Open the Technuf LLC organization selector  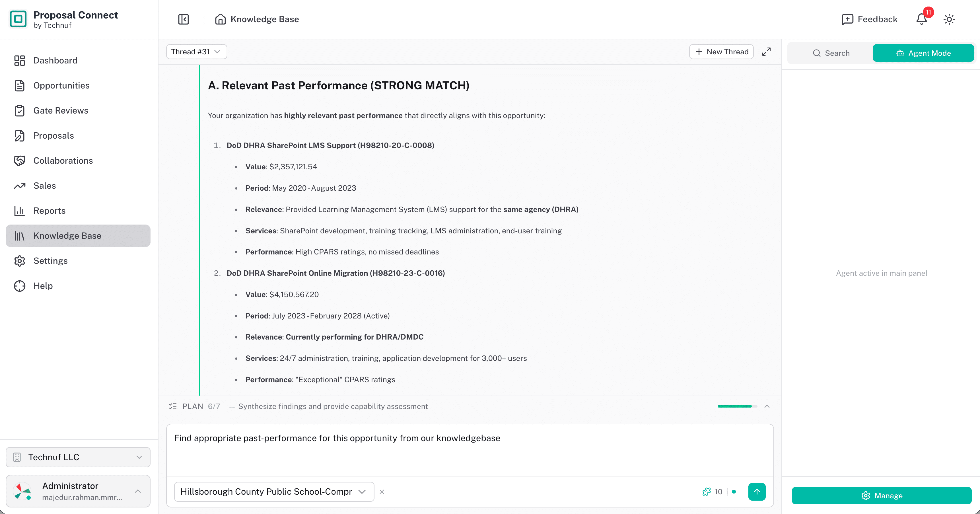pos(78,457)
